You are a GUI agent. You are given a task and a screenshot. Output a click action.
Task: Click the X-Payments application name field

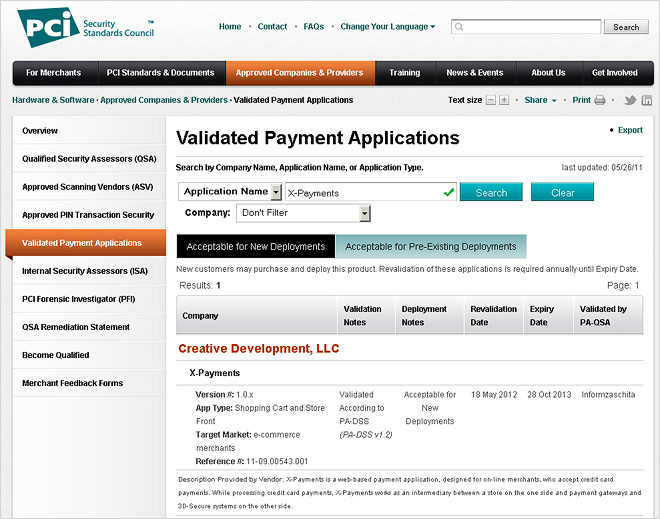pyautogui.click(x=371, y=192)
